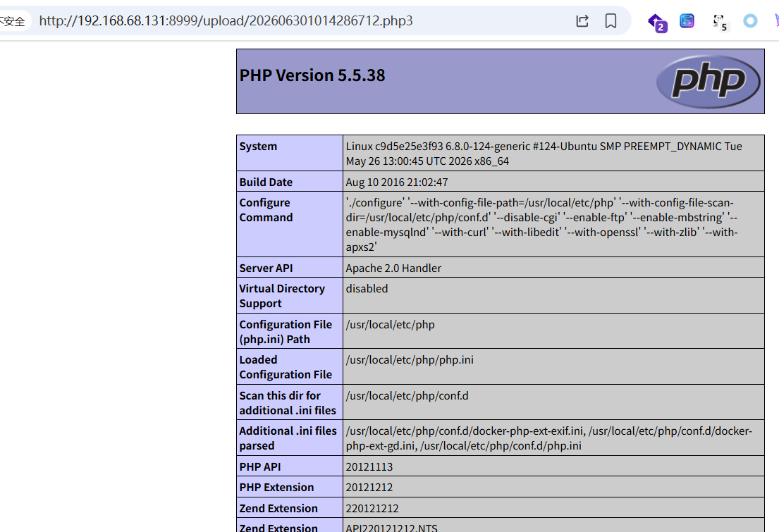
Task: Select the Configuration File (php.ini) Path label
Action: pos(286,332)
